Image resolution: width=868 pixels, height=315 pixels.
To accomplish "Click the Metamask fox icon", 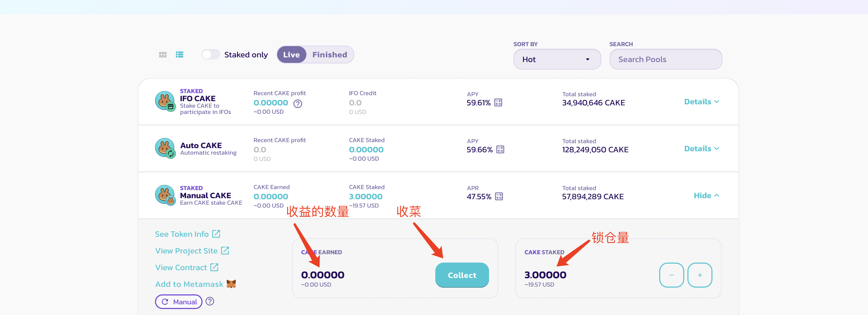I will [x=231, y=284].
